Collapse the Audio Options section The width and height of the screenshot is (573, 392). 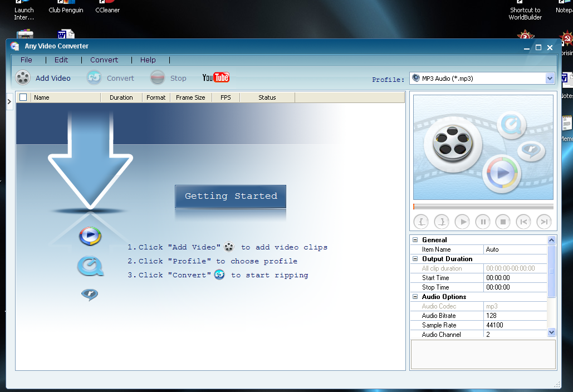tap(415, 297)
